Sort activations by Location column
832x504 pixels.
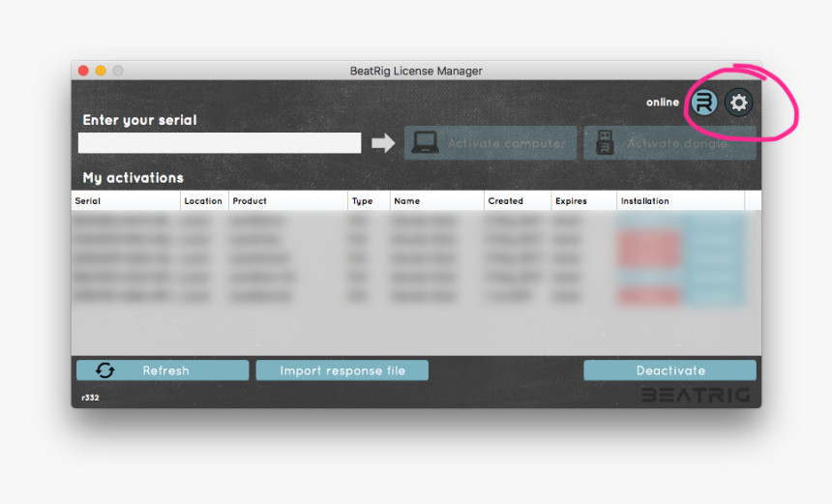point(204,200)
